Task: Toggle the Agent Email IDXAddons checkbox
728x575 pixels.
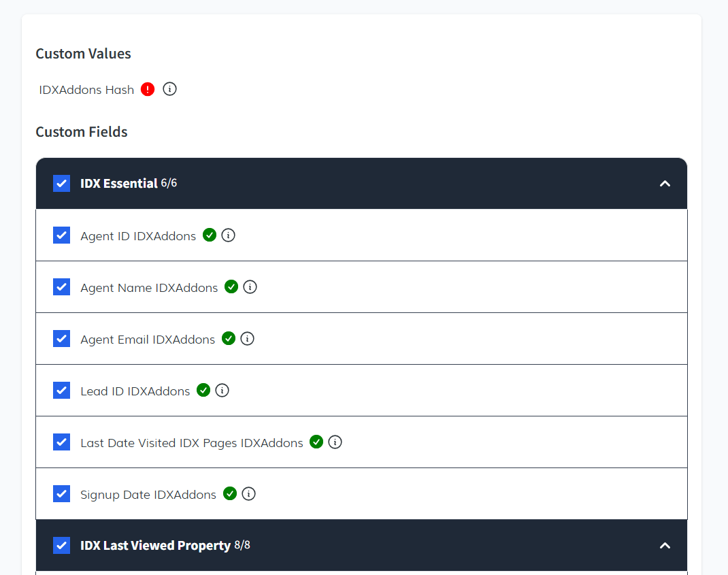Action: click(62, 339)
